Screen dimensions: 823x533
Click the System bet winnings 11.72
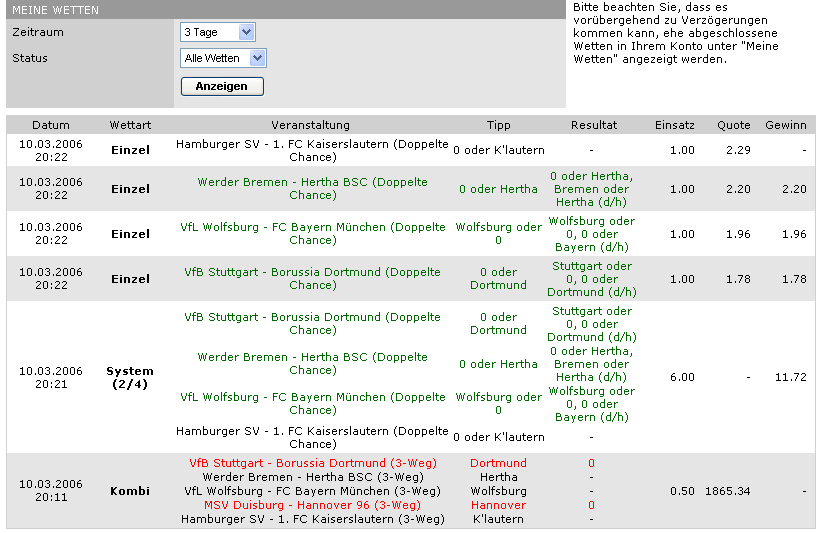tap(790, 377)
